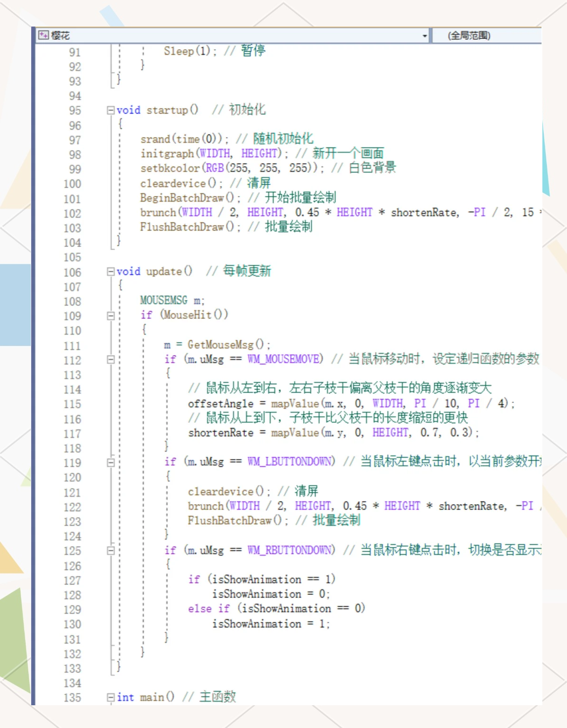This screenshot has height=728, width=567.
Task: Click the cleardevice() call on line 100
Action: 181,183
